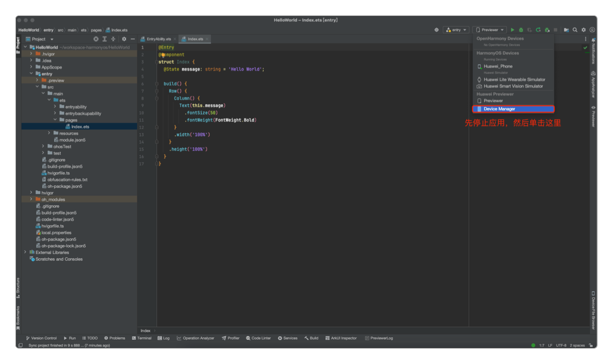Expand the ohosTest folder
This screenshot has height=364, width=613.
[x=43, y=147]
